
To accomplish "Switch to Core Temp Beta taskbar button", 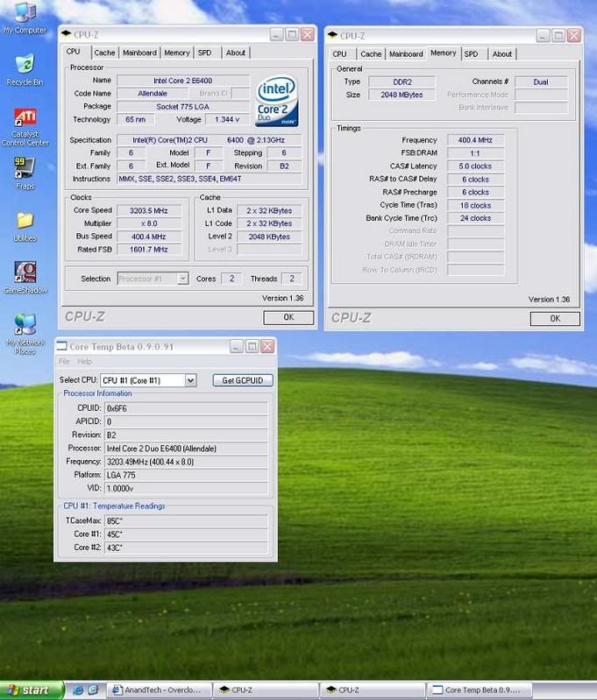I will (480, 690).
